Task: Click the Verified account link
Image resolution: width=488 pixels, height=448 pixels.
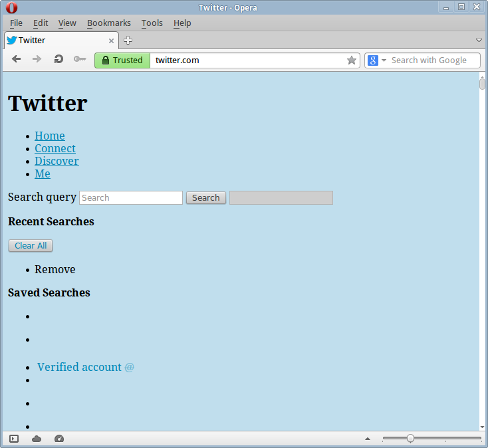Action: (x=79, y=367)
